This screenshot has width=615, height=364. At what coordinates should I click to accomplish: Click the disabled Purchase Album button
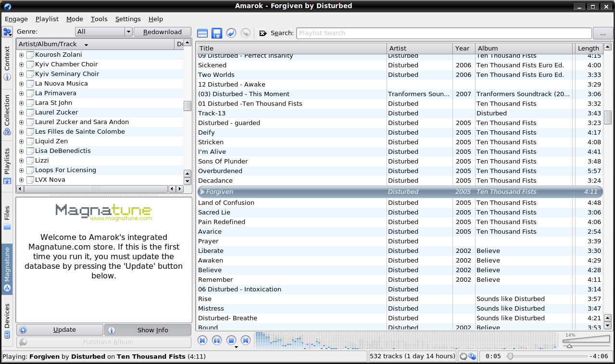click(x=104, y=342)
